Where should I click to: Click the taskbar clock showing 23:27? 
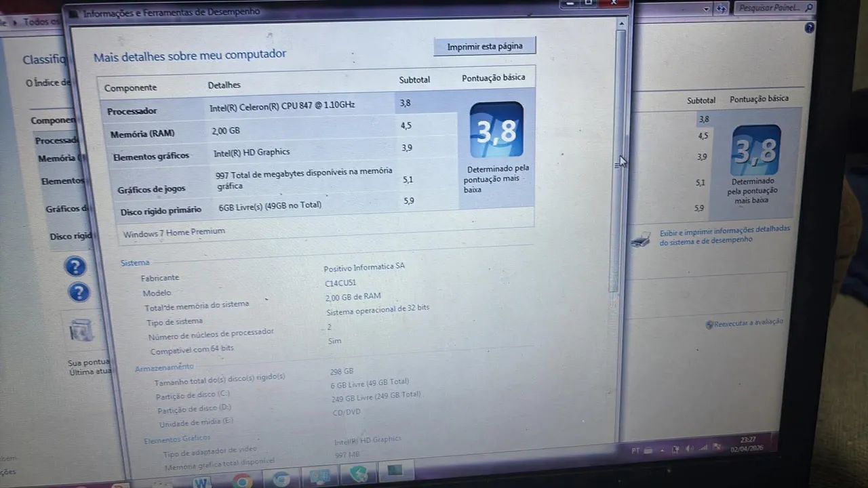(748, 443)
